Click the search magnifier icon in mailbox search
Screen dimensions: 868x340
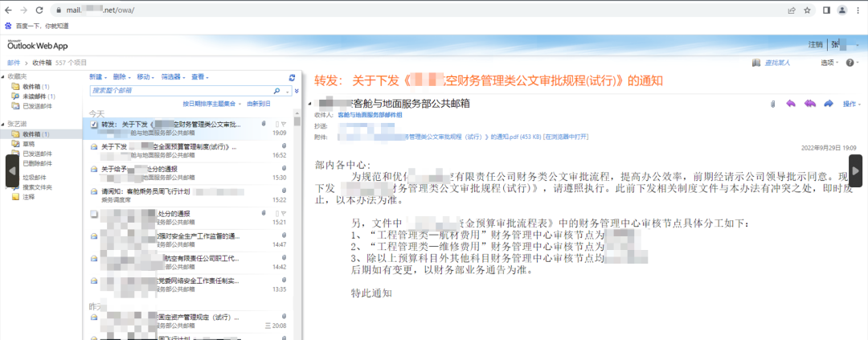[x=277, y=90]
